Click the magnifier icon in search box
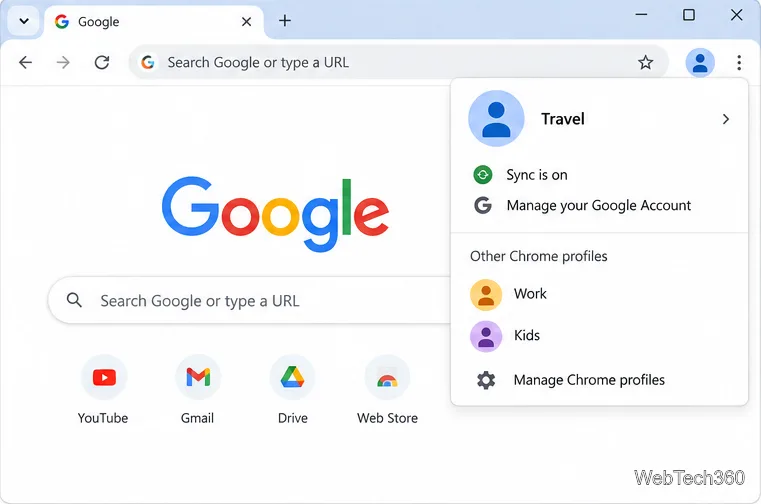 [74, 300]
